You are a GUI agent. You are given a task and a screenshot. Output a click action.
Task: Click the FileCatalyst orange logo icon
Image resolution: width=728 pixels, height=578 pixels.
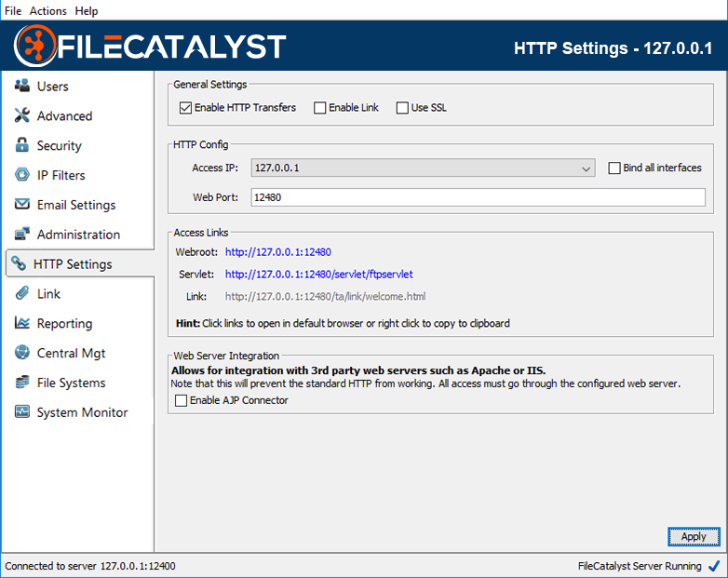(x=34, y=46)
